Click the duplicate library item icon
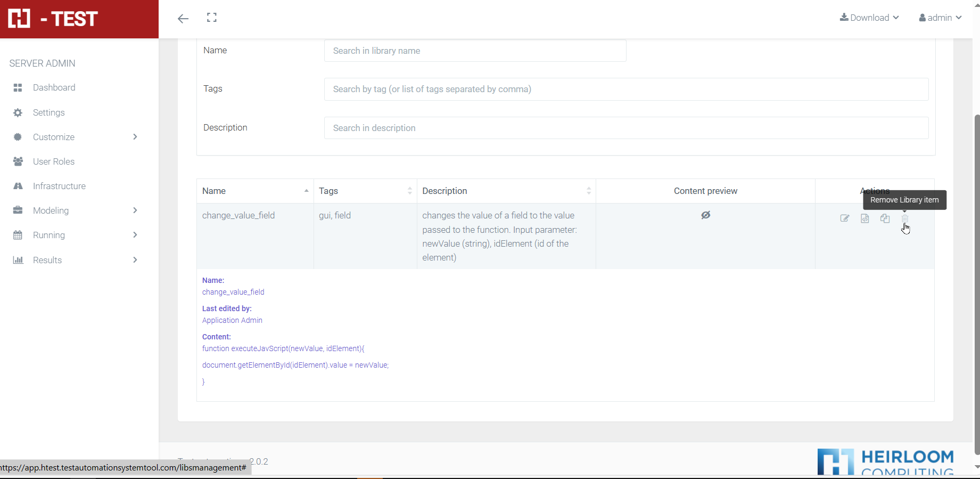Screen dimensions: 980x479 pos(885,218)
